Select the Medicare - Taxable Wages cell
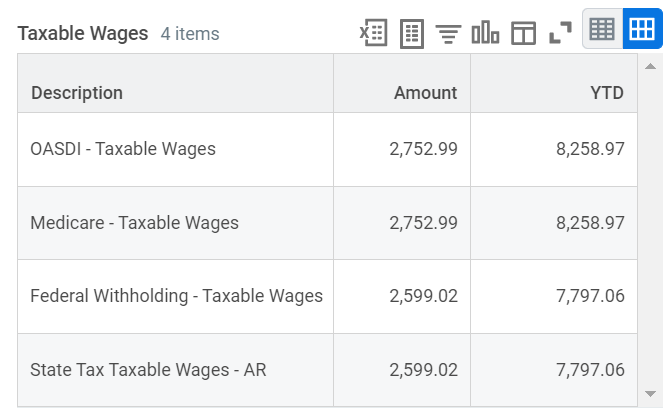 pos(175,223)
